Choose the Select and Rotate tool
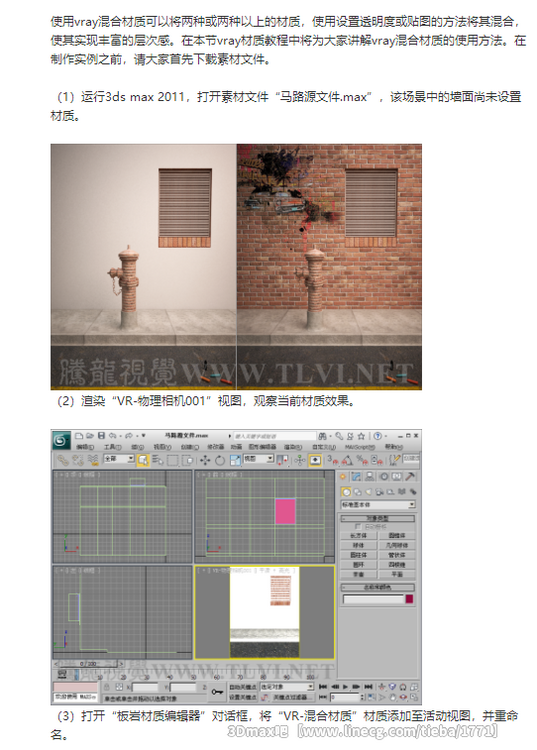 click(220, 460)
